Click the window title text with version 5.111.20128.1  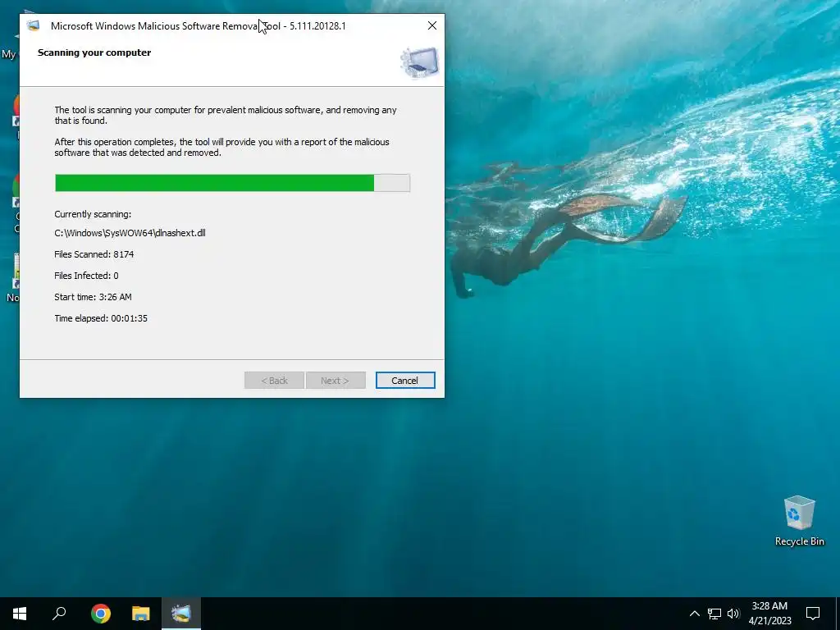pyautogui.click(x=199, y=25)
